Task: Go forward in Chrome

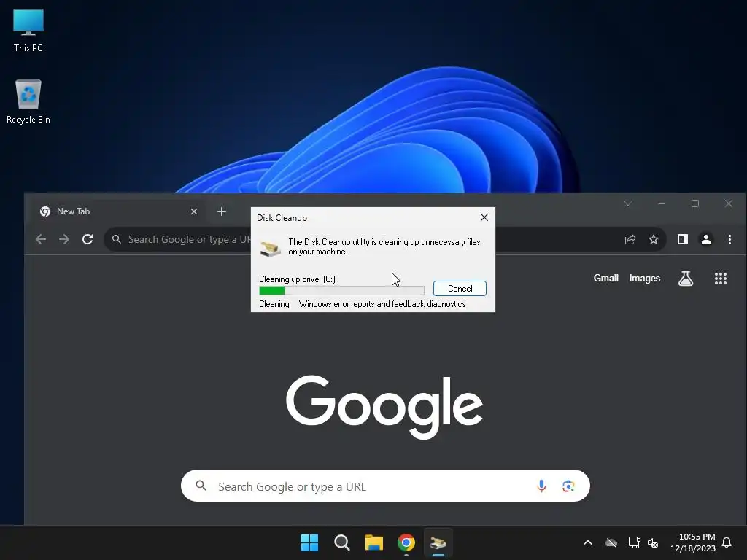Action: [64, 239]
